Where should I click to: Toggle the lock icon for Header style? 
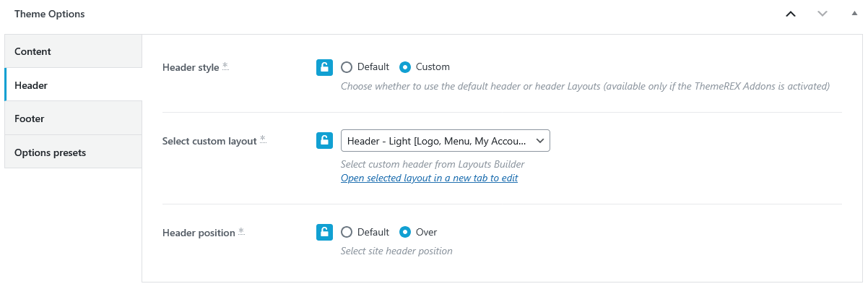[x=324, y=67]
